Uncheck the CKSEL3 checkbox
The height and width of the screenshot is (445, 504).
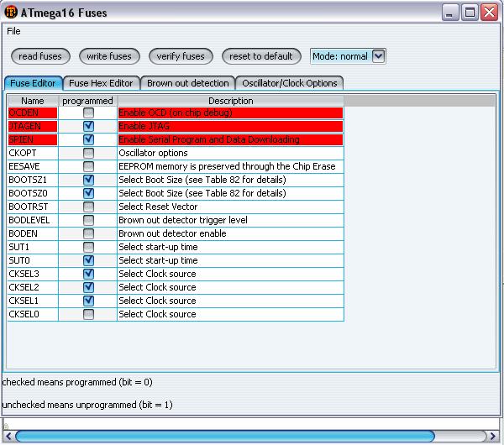[x=88, y=274]
